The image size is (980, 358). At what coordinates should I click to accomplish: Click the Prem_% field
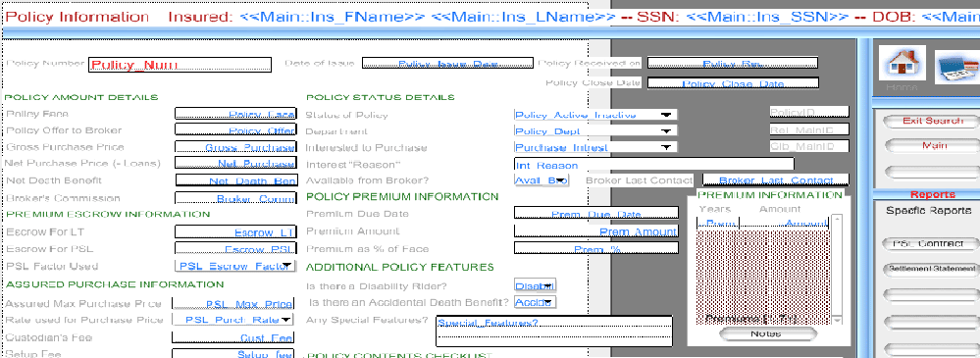pyautogui.click(x=595, y=249)
